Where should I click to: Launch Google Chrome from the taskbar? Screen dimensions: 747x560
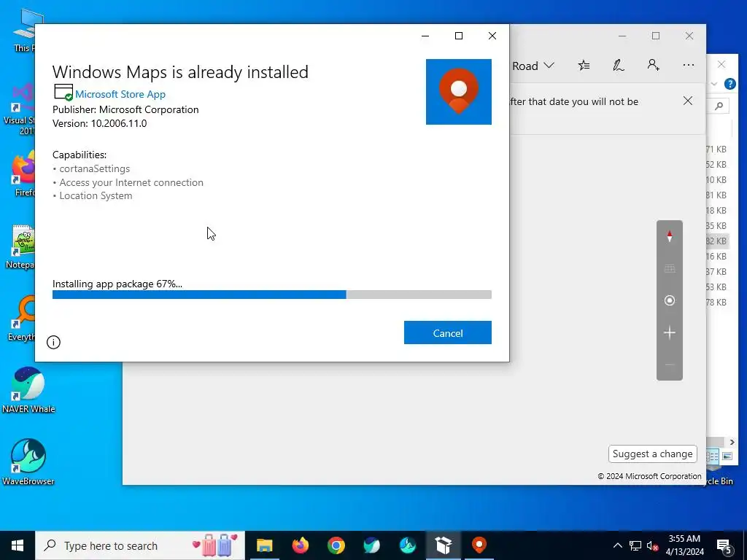tap(336, 545)
